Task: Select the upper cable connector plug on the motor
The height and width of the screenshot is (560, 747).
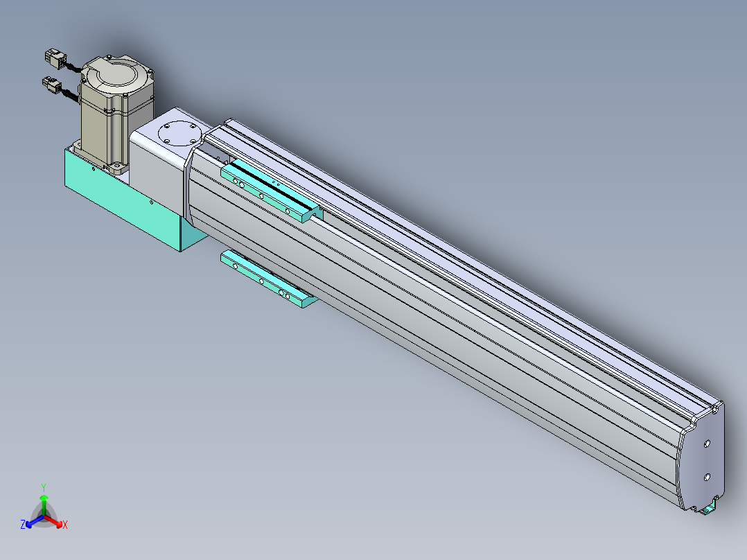Action: pyautogui.click(x=55, y=59)
